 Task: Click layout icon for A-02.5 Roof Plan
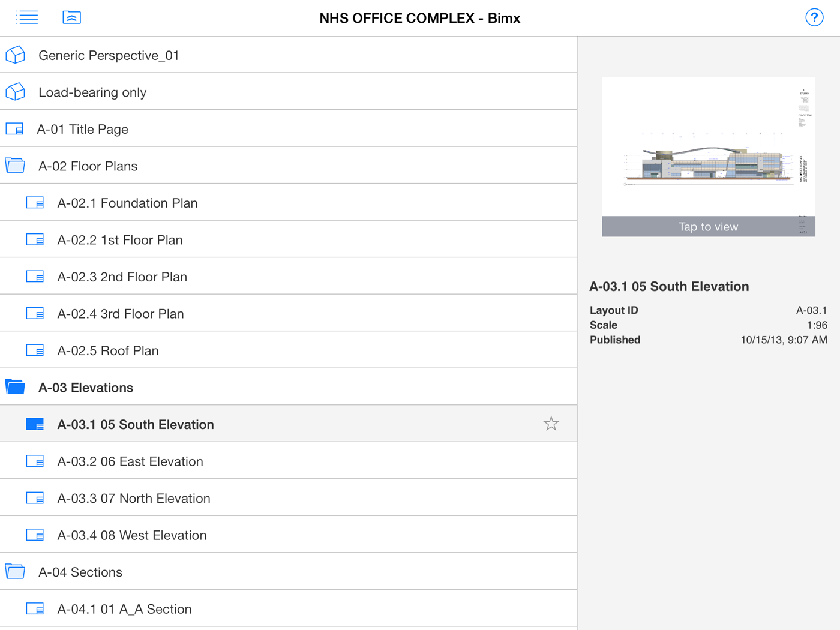point(35,350)
